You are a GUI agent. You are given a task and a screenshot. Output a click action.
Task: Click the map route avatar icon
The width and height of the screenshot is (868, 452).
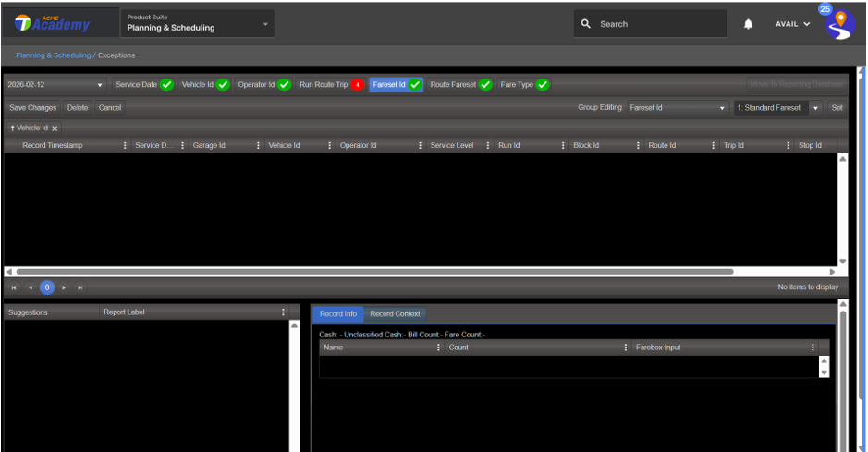click(839, 25)
